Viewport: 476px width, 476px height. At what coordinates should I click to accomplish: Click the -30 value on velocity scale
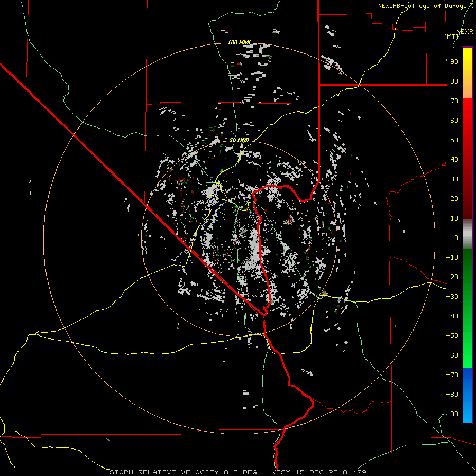pos(452,297)
